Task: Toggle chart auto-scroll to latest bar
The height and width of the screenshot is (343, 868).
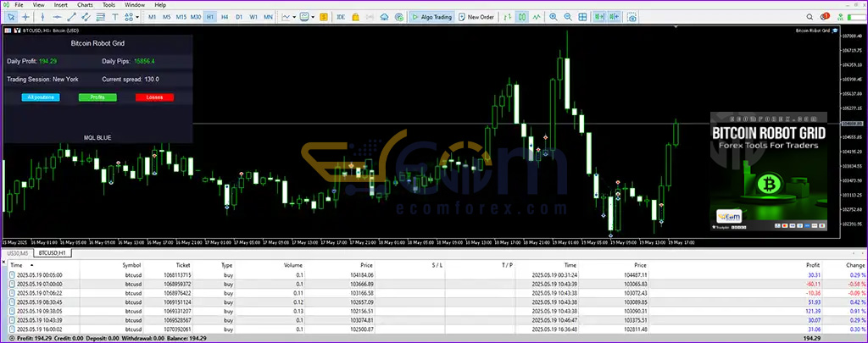Action: click(598, 17)
